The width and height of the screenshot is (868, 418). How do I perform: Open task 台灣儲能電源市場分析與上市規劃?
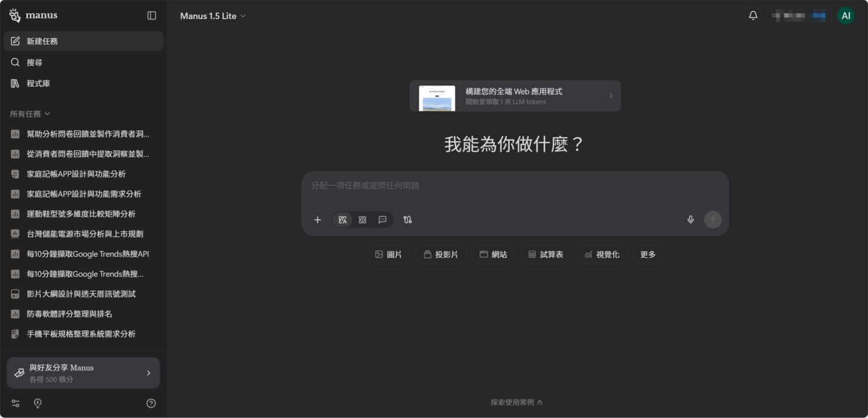(x=83, y=234)
